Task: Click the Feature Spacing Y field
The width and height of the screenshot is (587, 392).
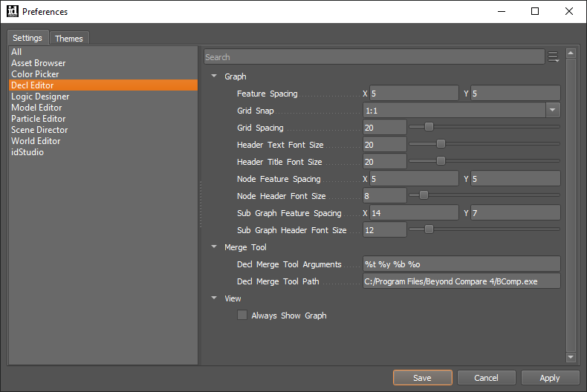Action: pos(516,93)
